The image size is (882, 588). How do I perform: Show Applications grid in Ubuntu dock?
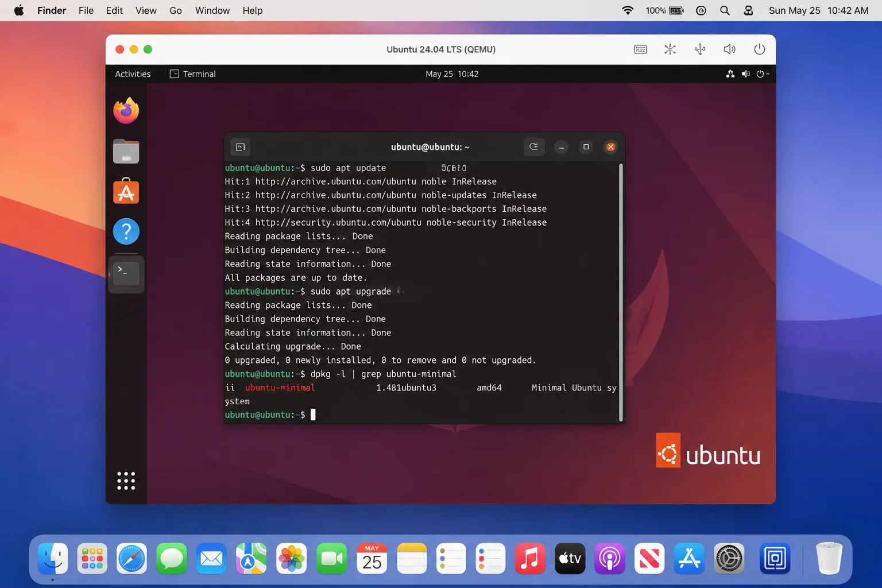(126, 481)
